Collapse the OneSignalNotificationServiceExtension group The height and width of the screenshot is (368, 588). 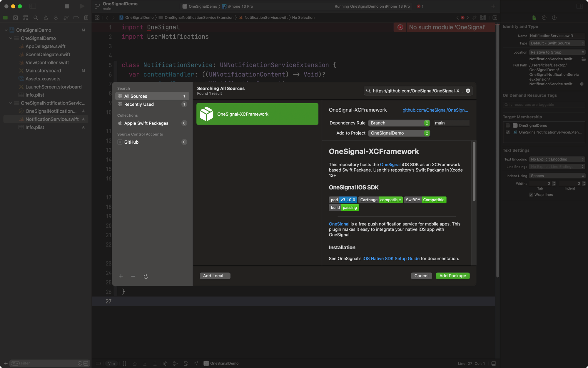(11, 103)
